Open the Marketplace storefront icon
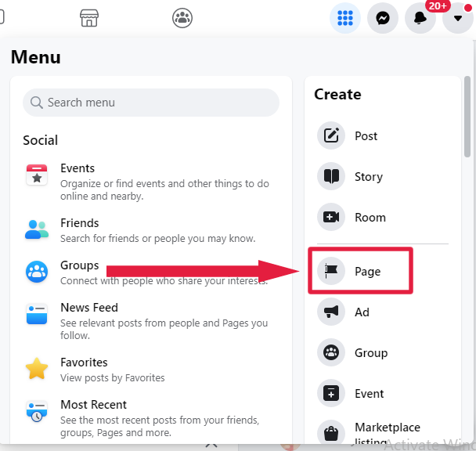This screenshot has width=476, height=451. point(89,18)
